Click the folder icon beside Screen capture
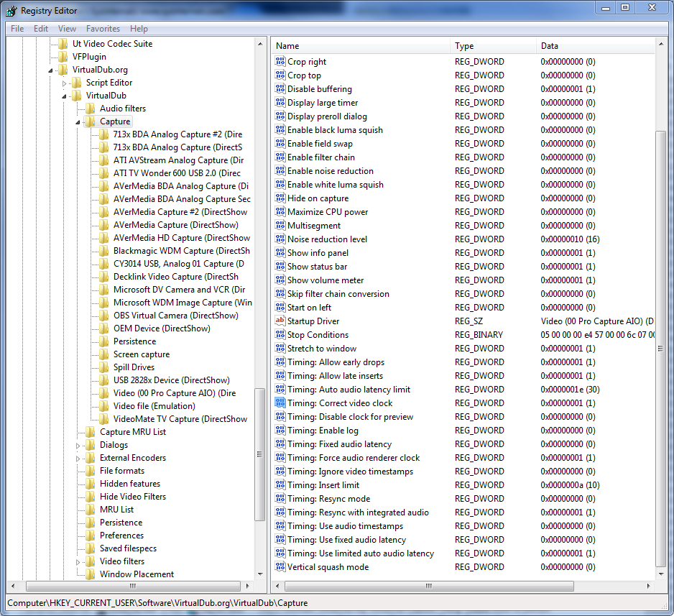The width and height of the screenshot is (674, 616). [104, 354]
